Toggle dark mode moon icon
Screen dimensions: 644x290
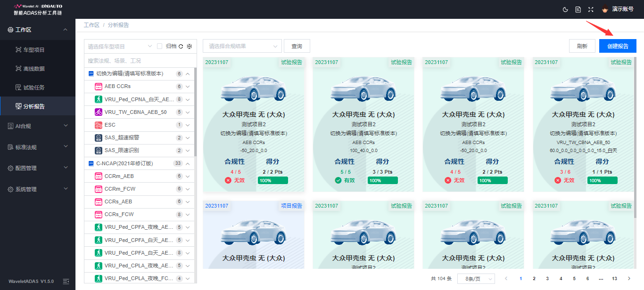tap(566, 9)
